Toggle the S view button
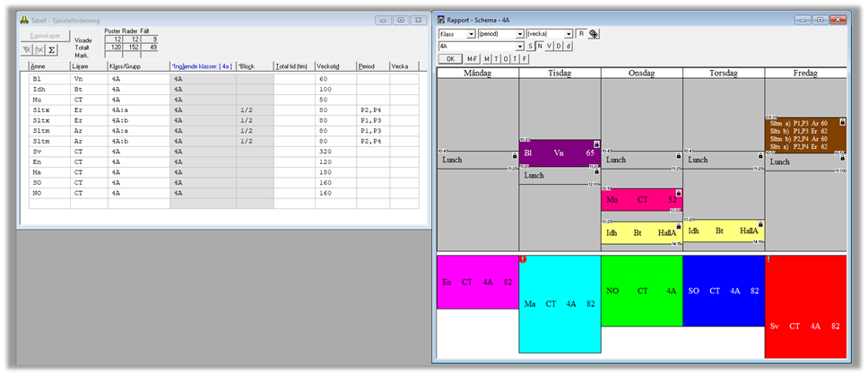The width and height of the screenshot is (868, 375). coord(530,46)
